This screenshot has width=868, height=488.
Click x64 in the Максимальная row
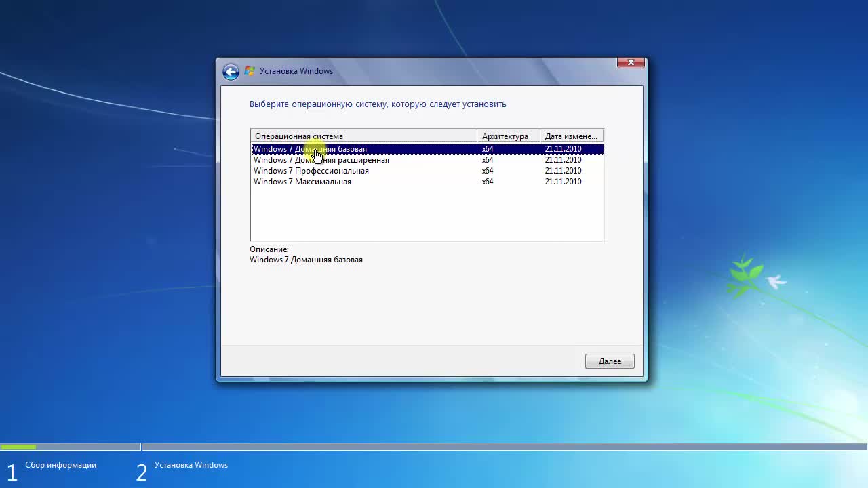(x=488, y=182)
